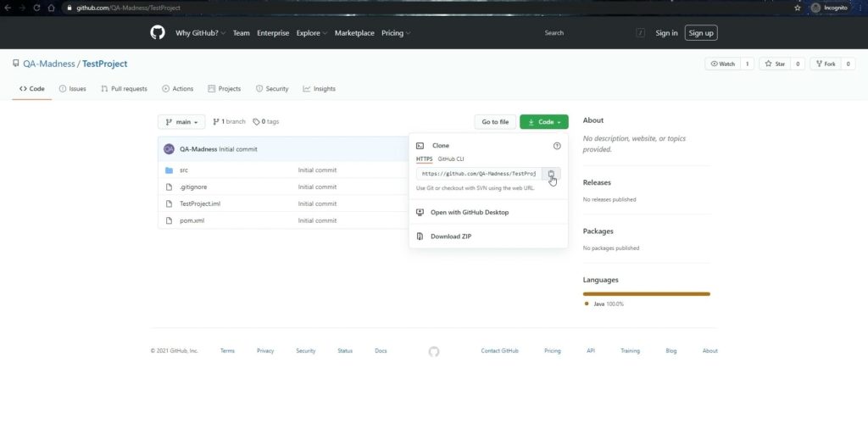
Task: Switch to HTTPS clone tab
Action: coord(424,159)
